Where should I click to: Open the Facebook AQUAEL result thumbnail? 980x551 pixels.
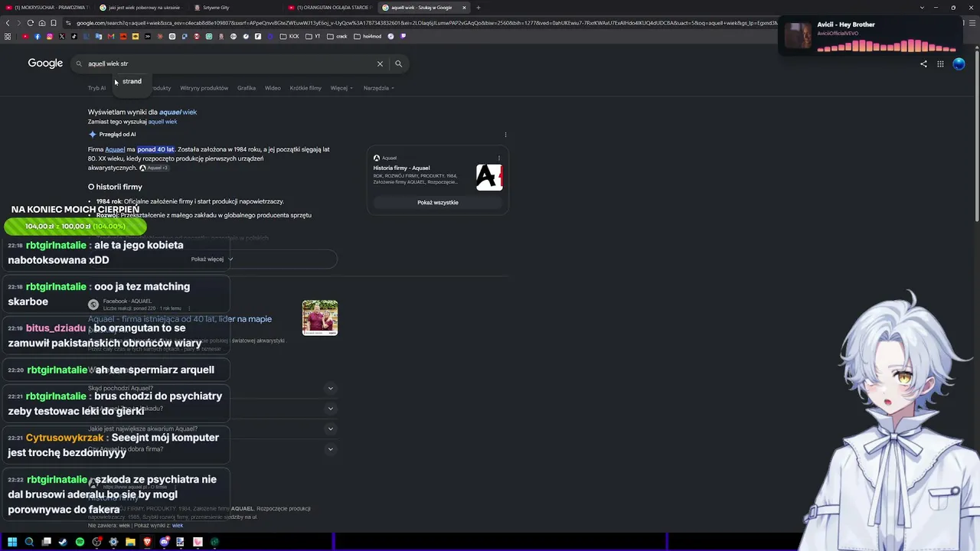click(x=320, y=318)
